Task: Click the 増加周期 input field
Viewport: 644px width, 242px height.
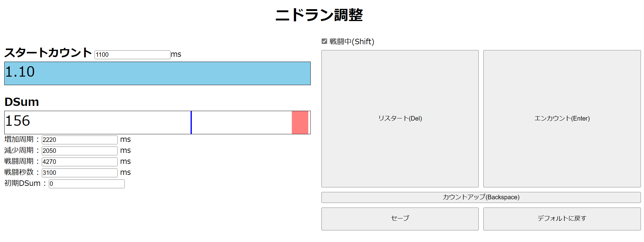Action: click(79, 140)
